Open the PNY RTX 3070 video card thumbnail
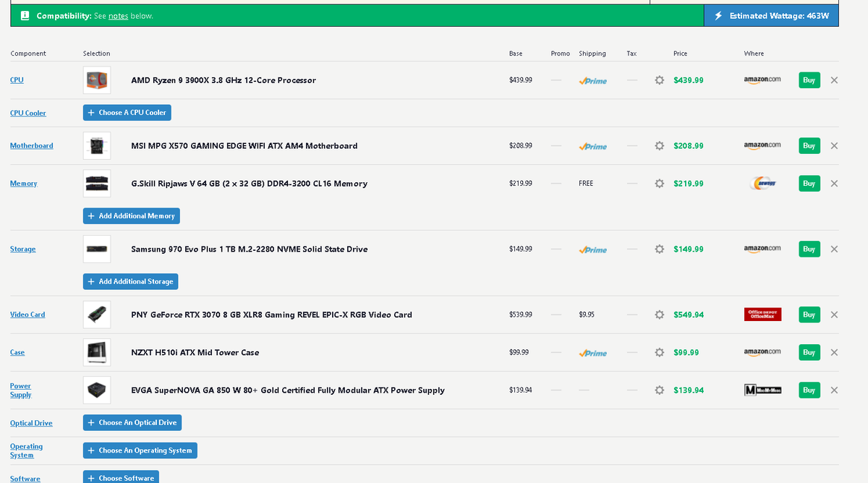Image resolution: width=868 pixels, height=483 pixels. [97, 315]
